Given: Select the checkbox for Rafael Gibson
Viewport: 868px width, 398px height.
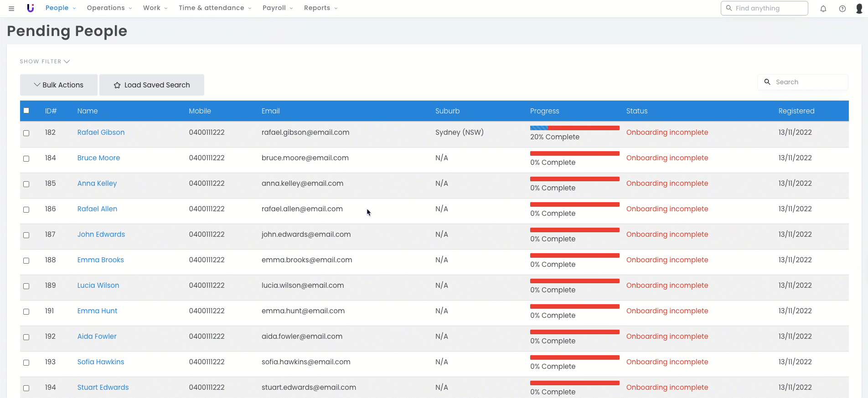Looking at the screenshot, I should 26,133.
